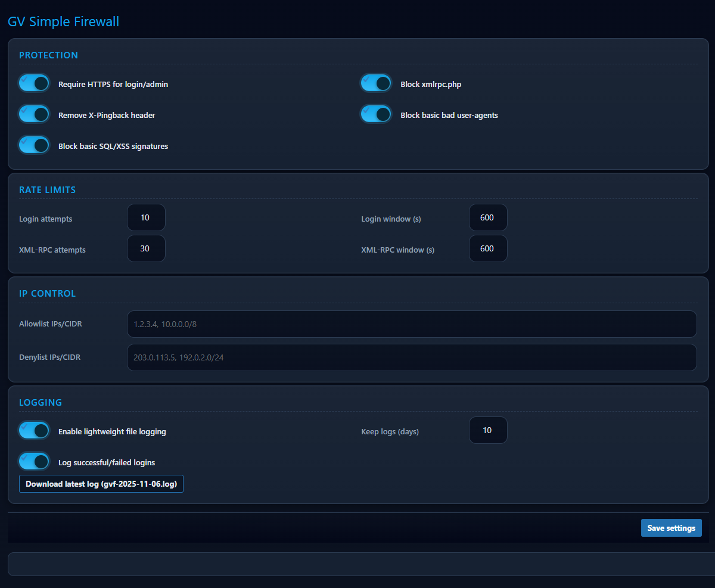Disable the Remove X-Pingback header switch
This screenshot has width=715, height=588.
point(34,114)
